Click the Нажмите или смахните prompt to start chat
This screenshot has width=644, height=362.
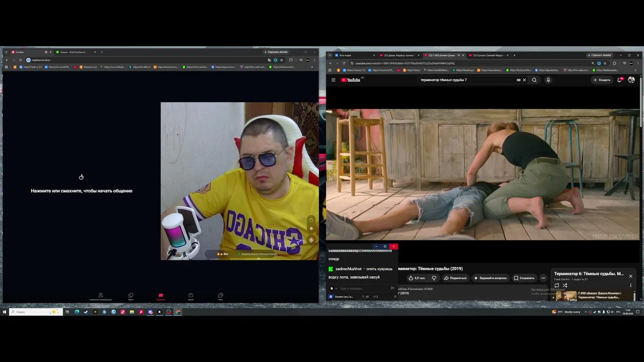tap(82, 191)
